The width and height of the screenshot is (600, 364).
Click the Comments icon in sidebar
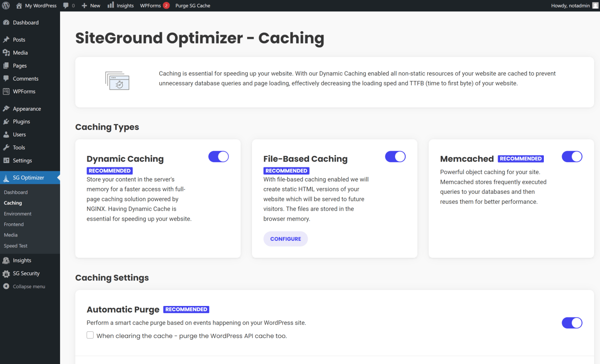[6, 79]
